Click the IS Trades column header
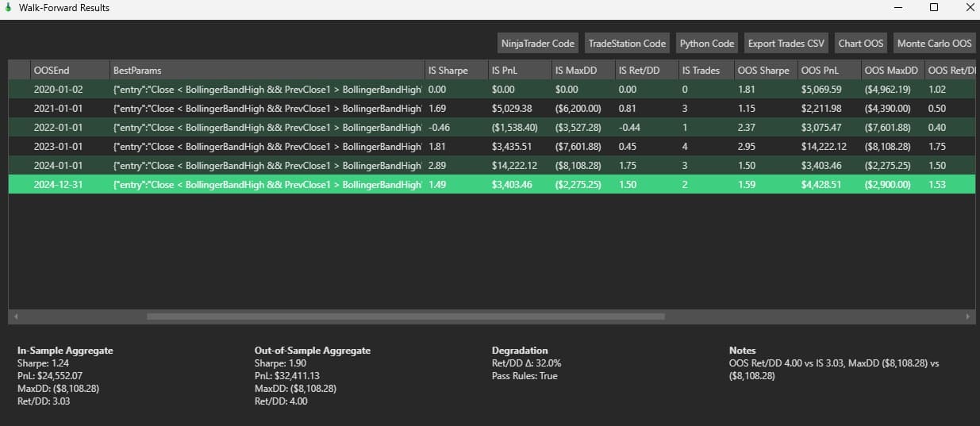 click(705, 70)
